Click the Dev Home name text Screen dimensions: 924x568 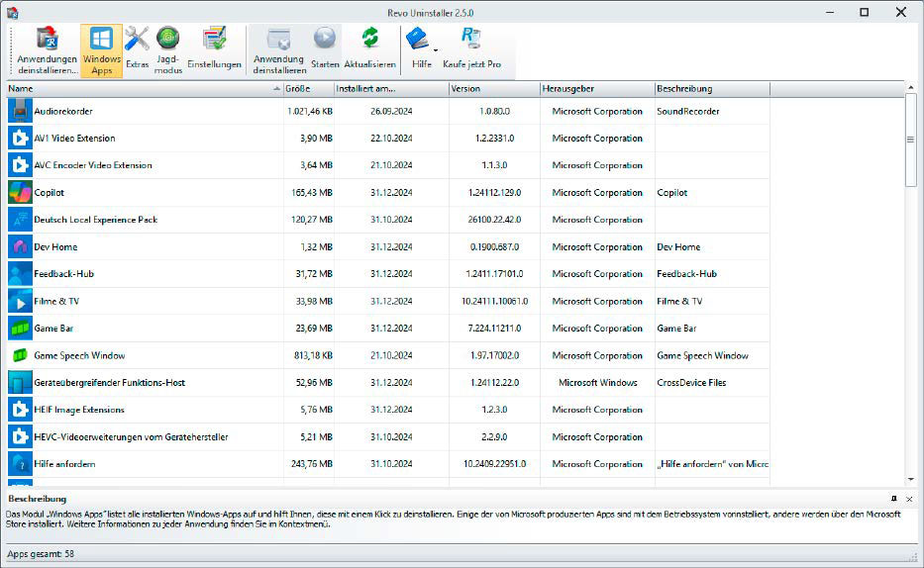point(55,246)
